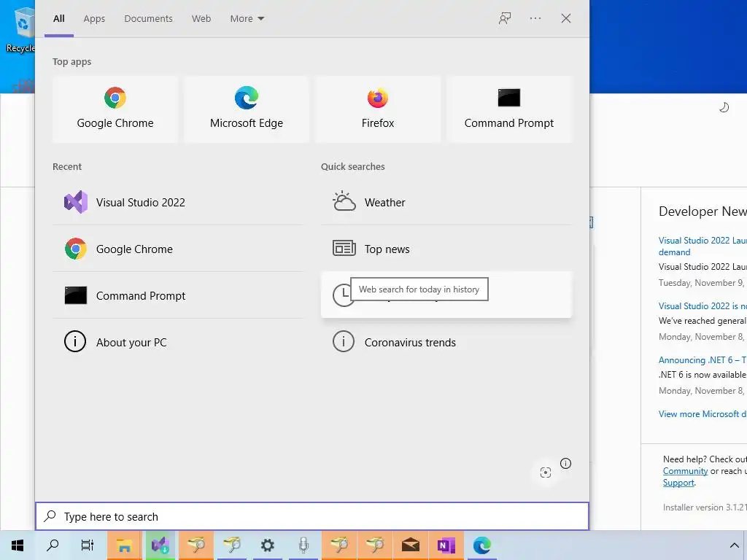Run the Coronavirus trends quick search

[446, 343]
